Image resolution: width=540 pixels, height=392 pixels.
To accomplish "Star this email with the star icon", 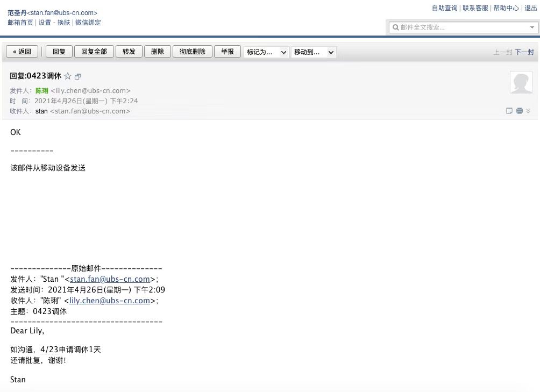I will (x=68, y=76).
